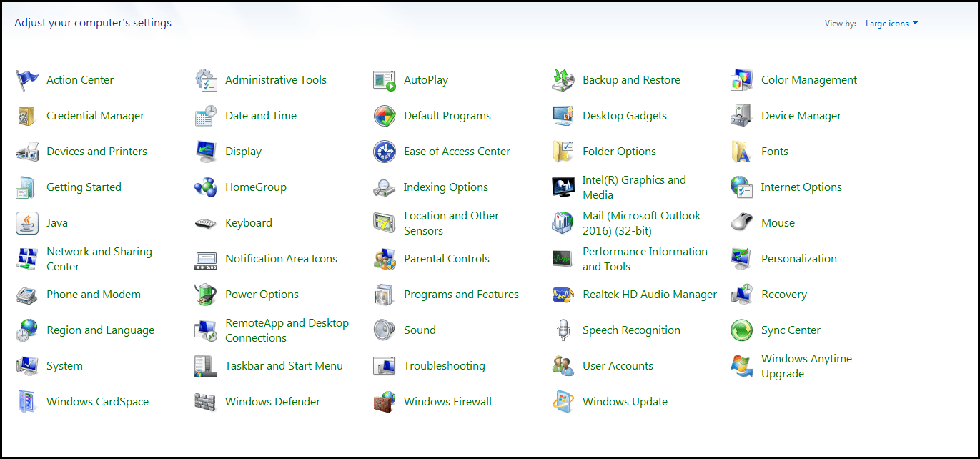Click the Internet Options globe icon
980x459 pixels.
[x=742, y=187]
